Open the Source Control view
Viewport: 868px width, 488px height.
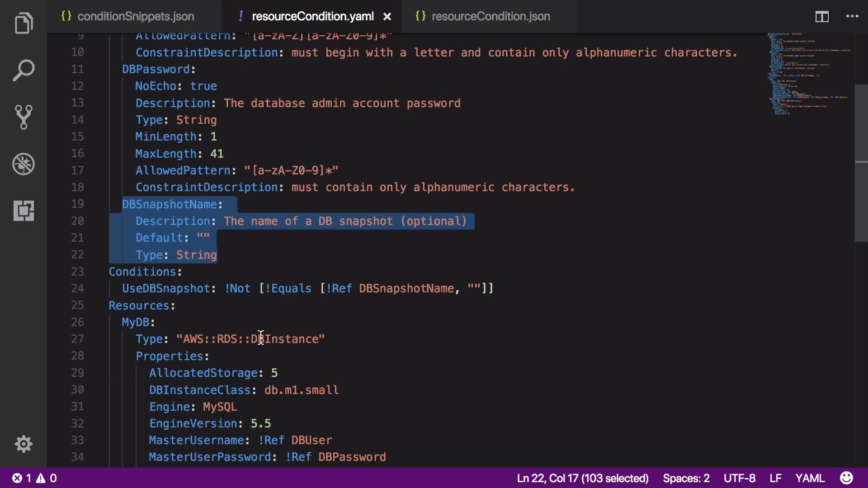(24, 117)
